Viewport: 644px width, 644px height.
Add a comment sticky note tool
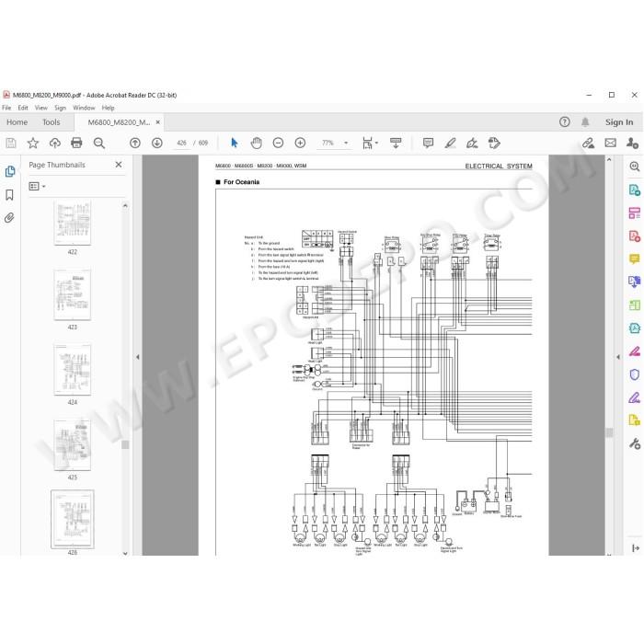[x=428, y=143]
